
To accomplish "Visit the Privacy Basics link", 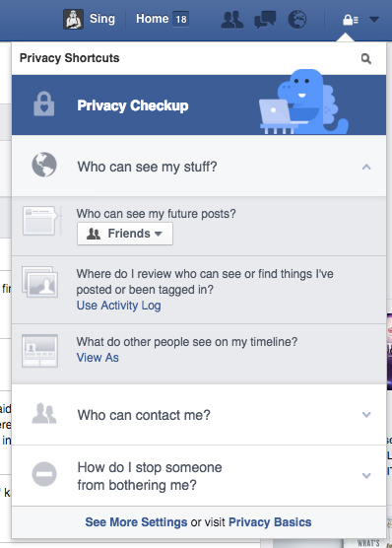I will click(x=270, y=522).
